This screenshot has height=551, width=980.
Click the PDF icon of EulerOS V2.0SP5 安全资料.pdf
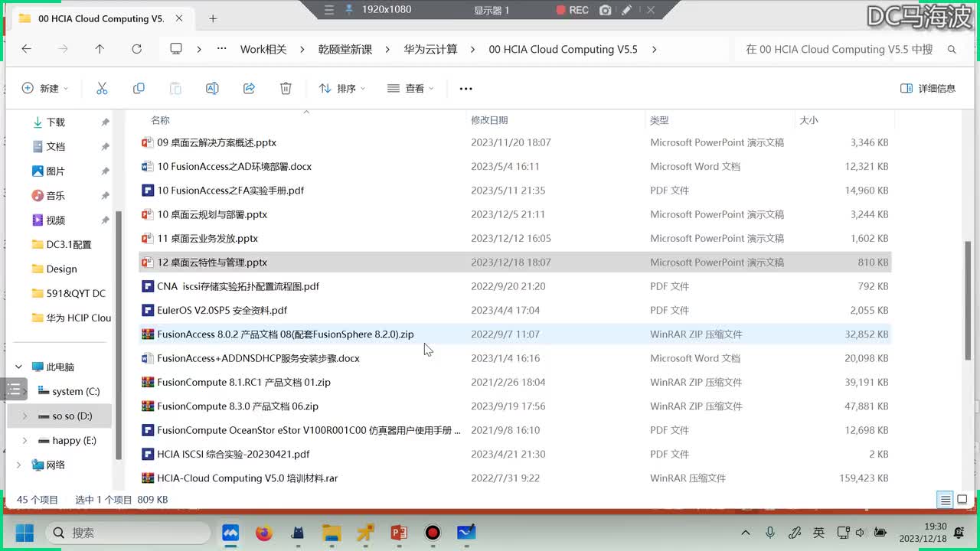coord(148,310)
